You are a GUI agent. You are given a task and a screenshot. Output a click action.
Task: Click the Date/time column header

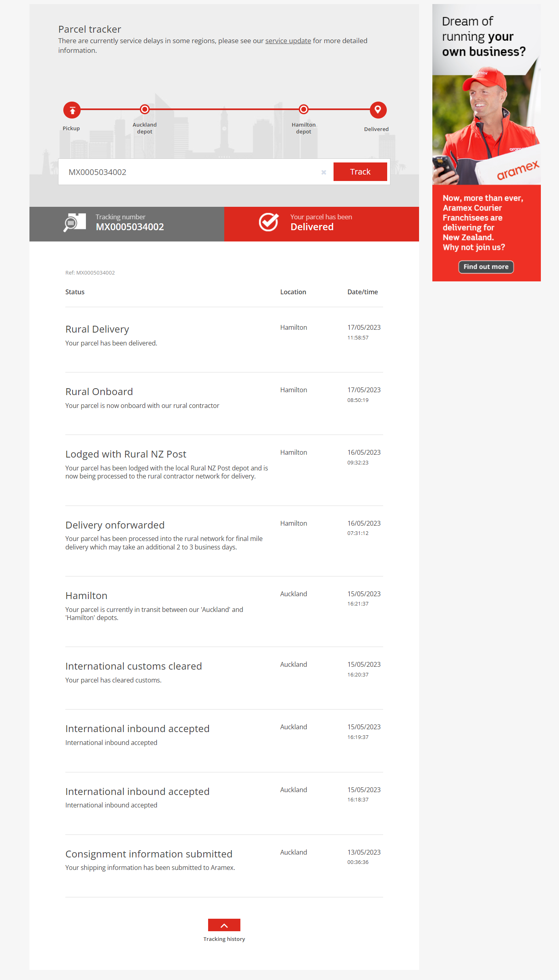363,292
